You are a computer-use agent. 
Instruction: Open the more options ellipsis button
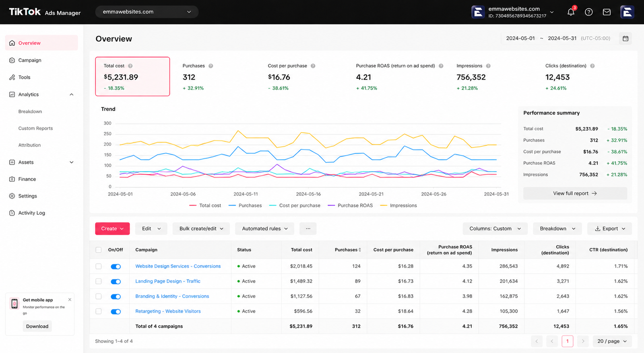pyautogui.click(x=308, y=229)
